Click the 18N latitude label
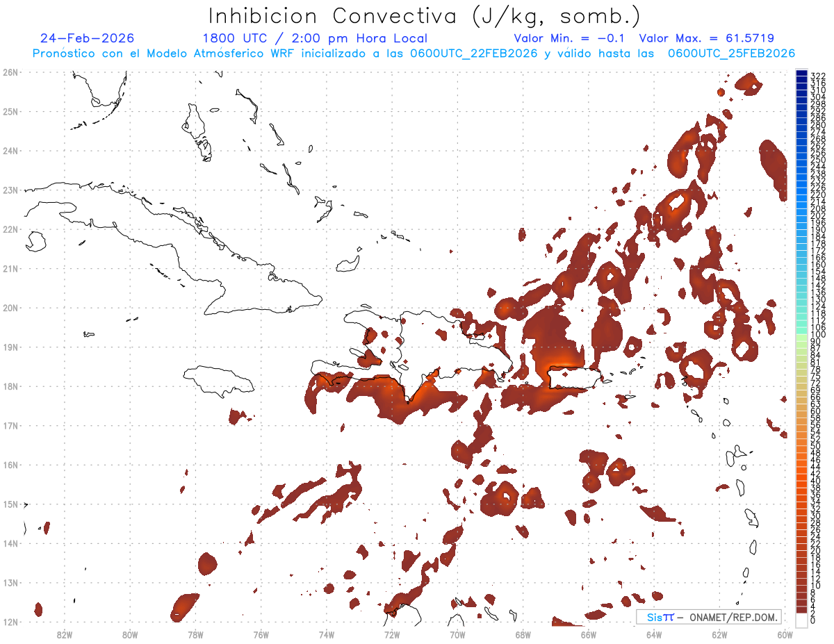 10,386
